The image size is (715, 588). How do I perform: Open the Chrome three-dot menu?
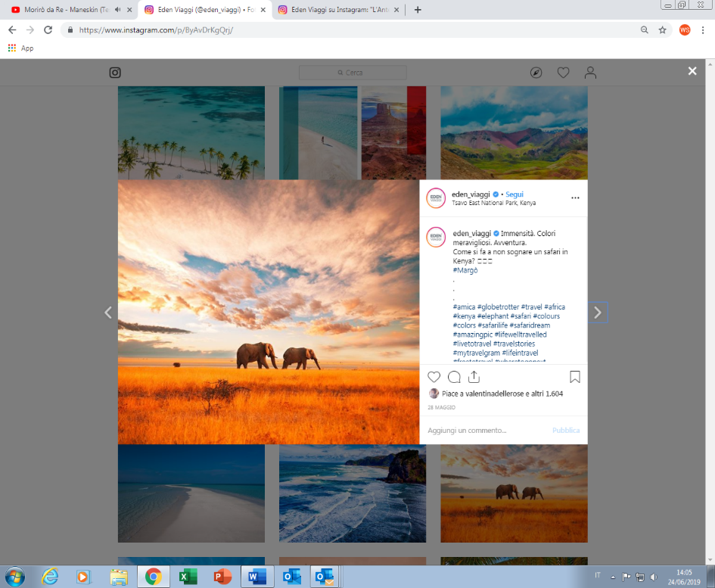point(703,30)
